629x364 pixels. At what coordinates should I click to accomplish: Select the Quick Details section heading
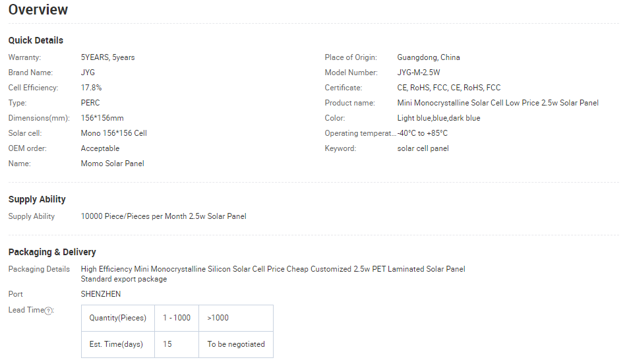point(36,40)
